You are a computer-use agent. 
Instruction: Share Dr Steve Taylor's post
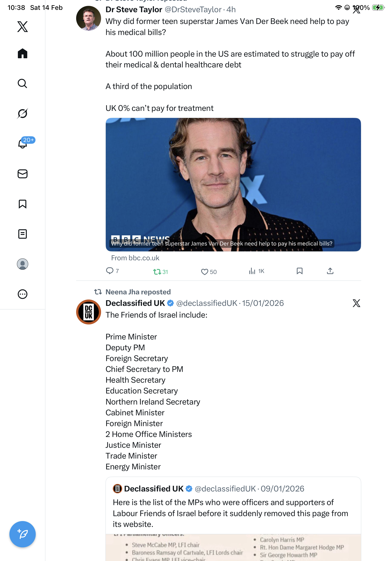coord(330,271)
